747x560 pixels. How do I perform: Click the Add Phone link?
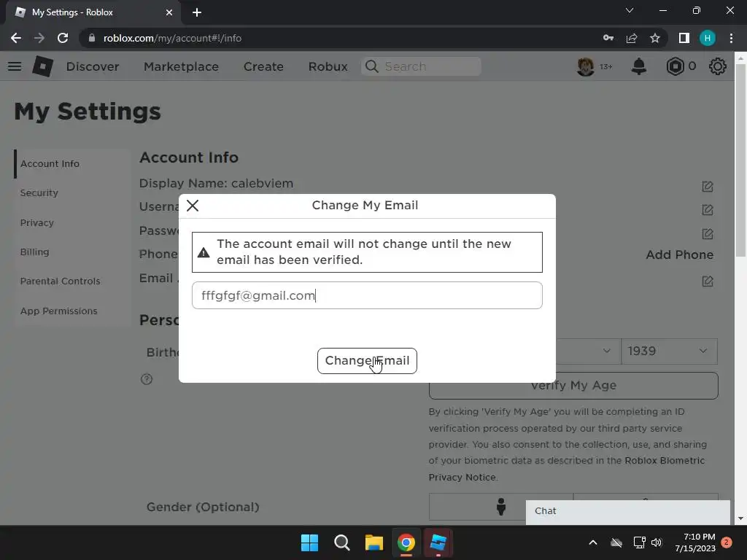point(679,254)
